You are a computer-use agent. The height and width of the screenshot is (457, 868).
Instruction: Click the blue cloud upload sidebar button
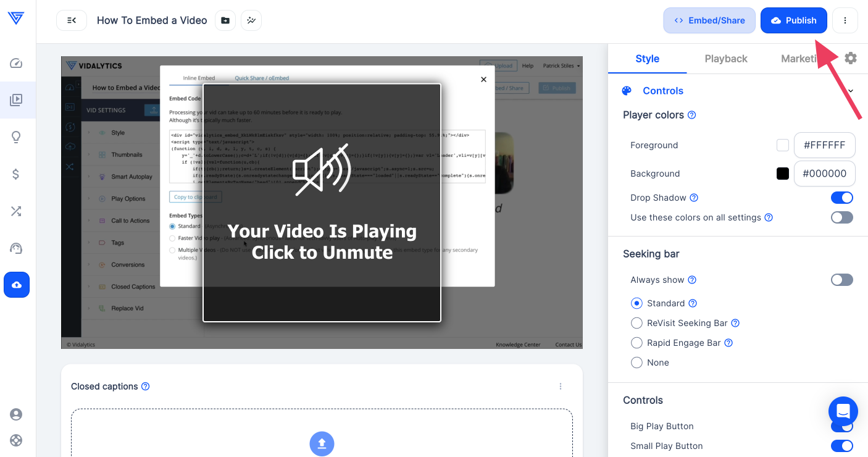[x=17, y=285]
